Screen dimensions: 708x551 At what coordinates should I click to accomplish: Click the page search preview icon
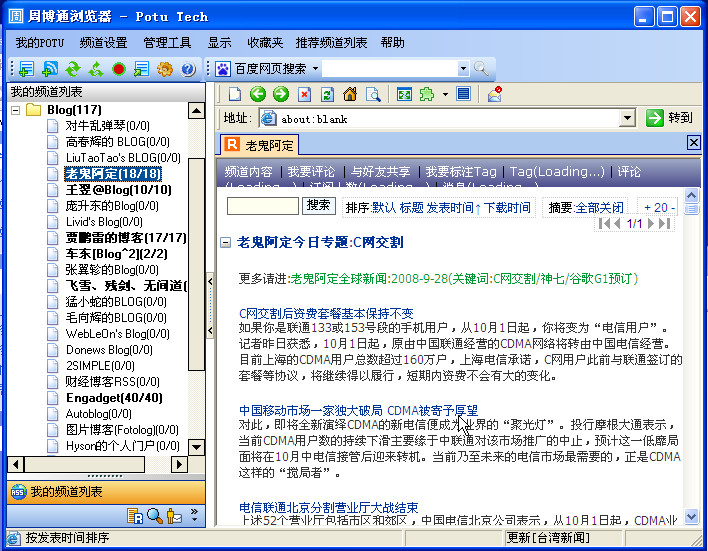tap(373, 94)
